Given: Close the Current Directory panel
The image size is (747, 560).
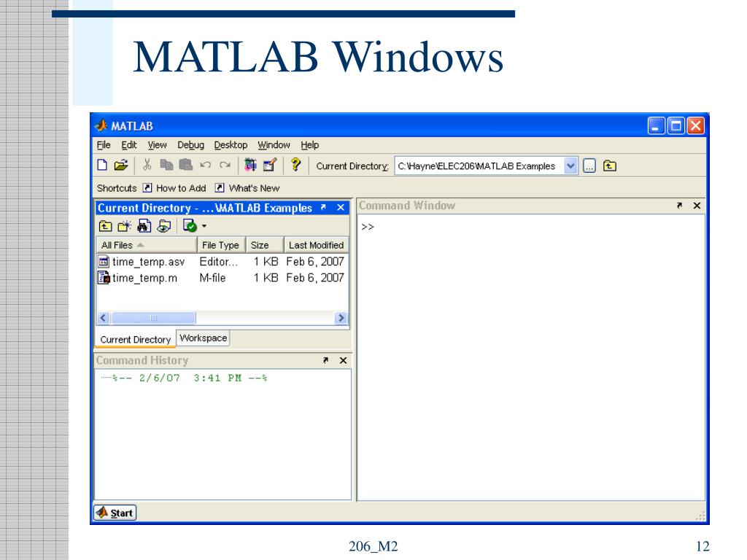Looking at the screenshot, I should coord(341,208).
